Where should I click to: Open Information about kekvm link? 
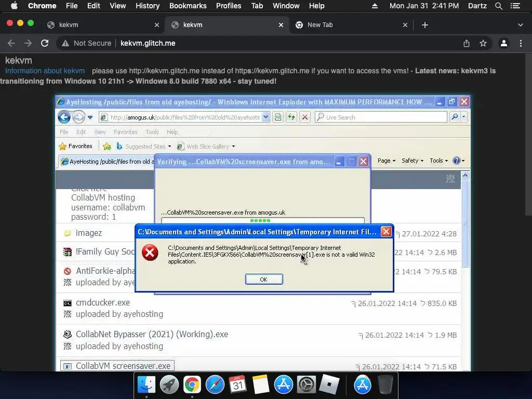(x=45, y=71)
